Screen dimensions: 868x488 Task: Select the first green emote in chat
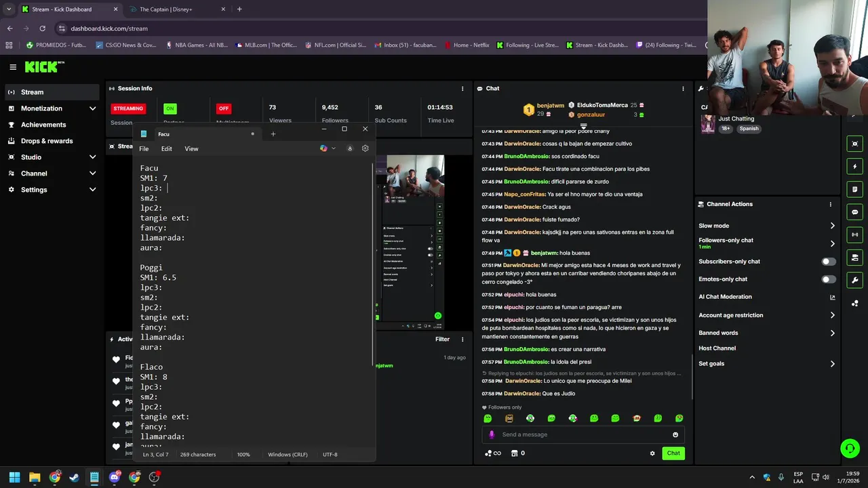coord(488,418)
